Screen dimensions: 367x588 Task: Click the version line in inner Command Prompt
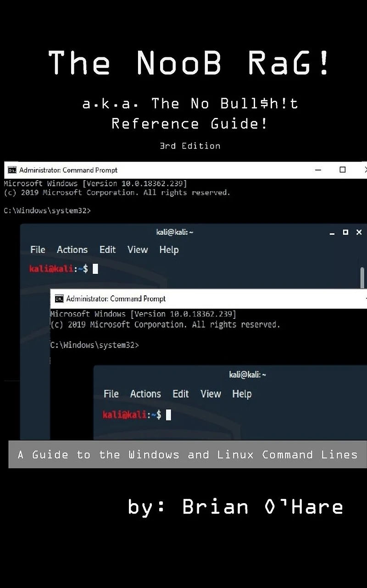pyautogui.click(x=143, y=314)
